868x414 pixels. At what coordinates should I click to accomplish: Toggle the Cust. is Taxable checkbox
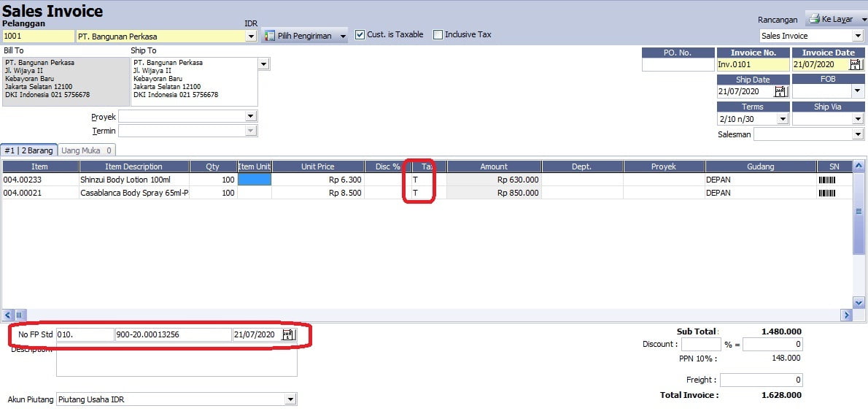coord(360,34)
